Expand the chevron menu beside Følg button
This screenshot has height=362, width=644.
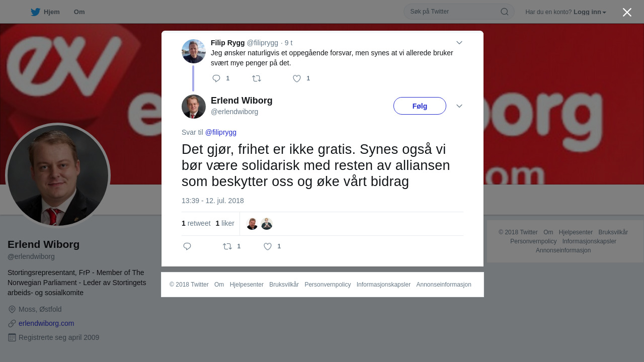pos(459,106)
